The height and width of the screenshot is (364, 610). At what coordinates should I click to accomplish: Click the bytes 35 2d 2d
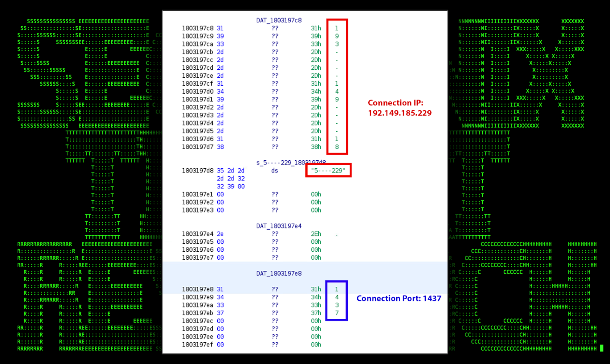pyautogui.click(x=230, y=171)
